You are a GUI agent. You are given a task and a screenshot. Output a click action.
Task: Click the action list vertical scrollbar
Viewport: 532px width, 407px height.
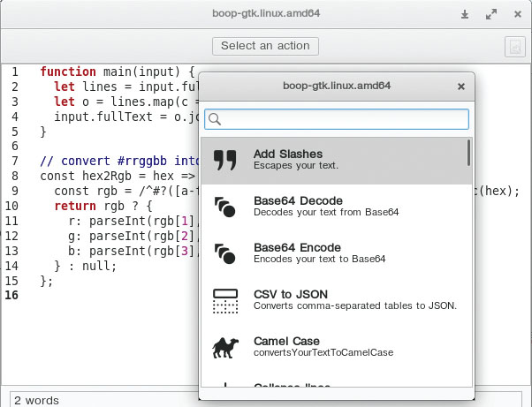468,154
